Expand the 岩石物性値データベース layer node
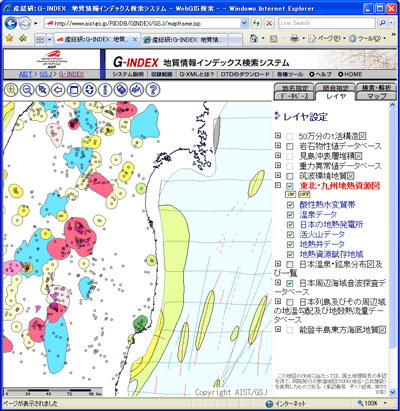The height and width of the screenshot is (411, 400). click(278, 146)
